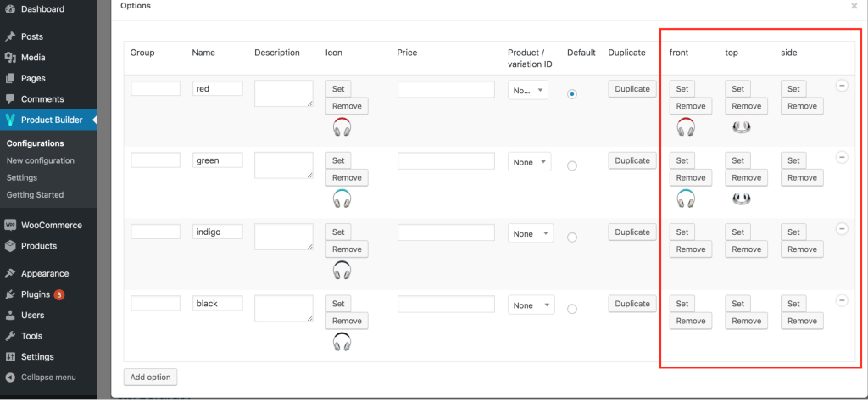The height and width of the screenshot is (403, 868).
Task: Delete the black option row via minus icon
Action: [x=842, y=300]
